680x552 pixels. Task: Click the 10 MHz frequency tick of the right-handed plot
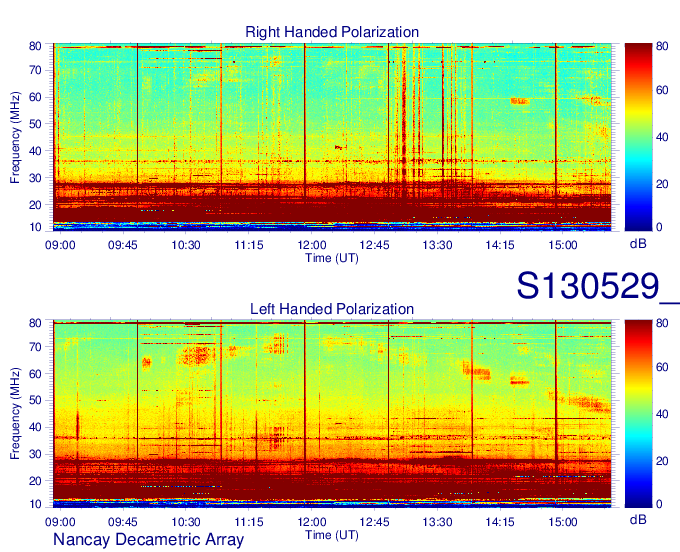(x=35, y=227)
